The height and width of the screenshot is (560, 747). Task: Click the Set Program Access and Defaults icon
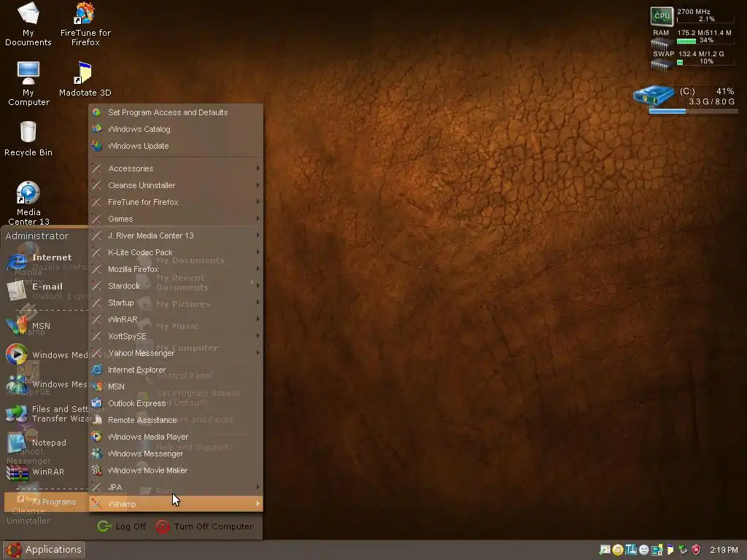coord(97,112)
